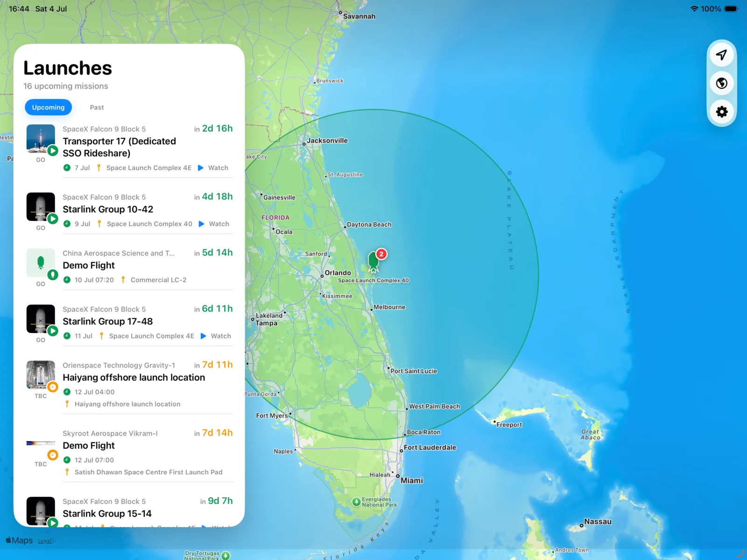Open the Transporter 17 (Dedicated SSO Rideshare) title

[120, 147]
